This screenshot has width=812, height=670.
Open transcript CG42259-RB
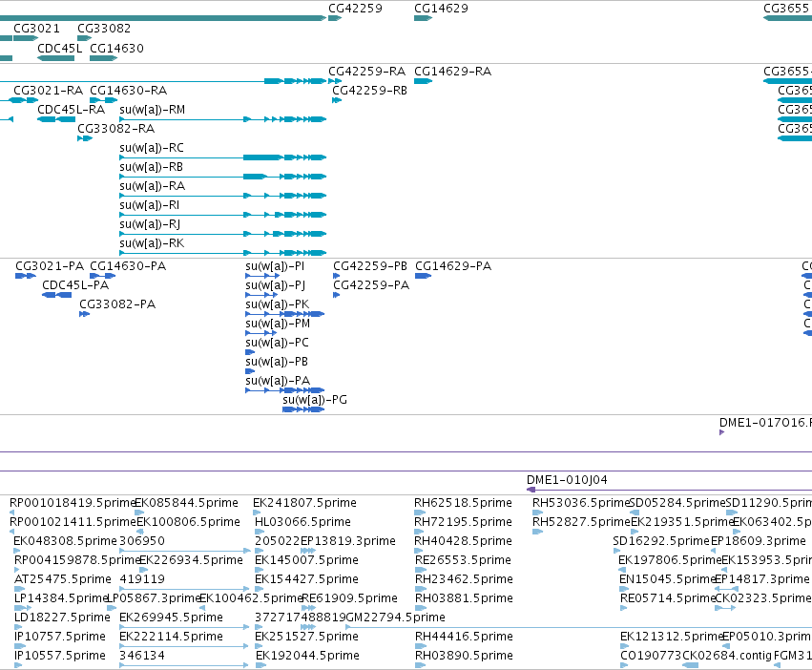370,90
